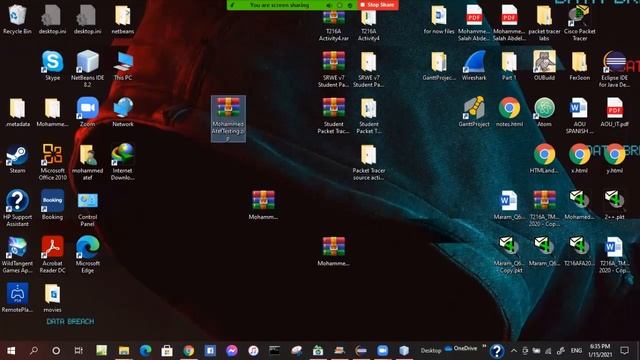Open Microsoft Office 2010 shortcut
Screen dimensions: 640x360
pyautogui.click(x=53, y=162)
